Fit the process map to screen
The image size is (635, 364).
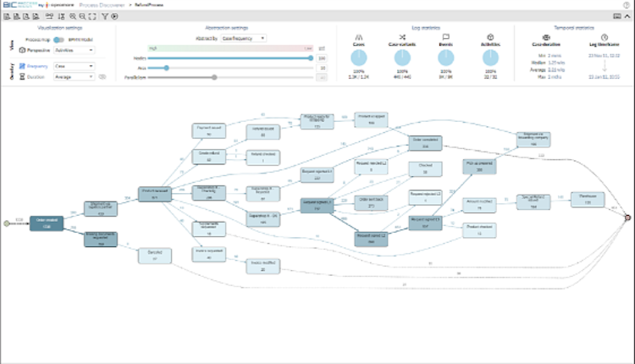click(92, 17)
